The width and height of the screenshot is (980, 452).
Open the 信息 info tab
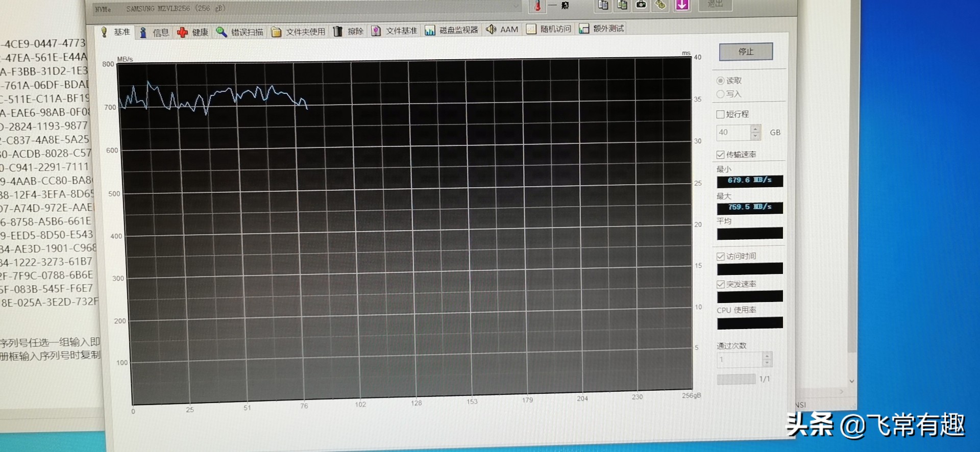154,33
